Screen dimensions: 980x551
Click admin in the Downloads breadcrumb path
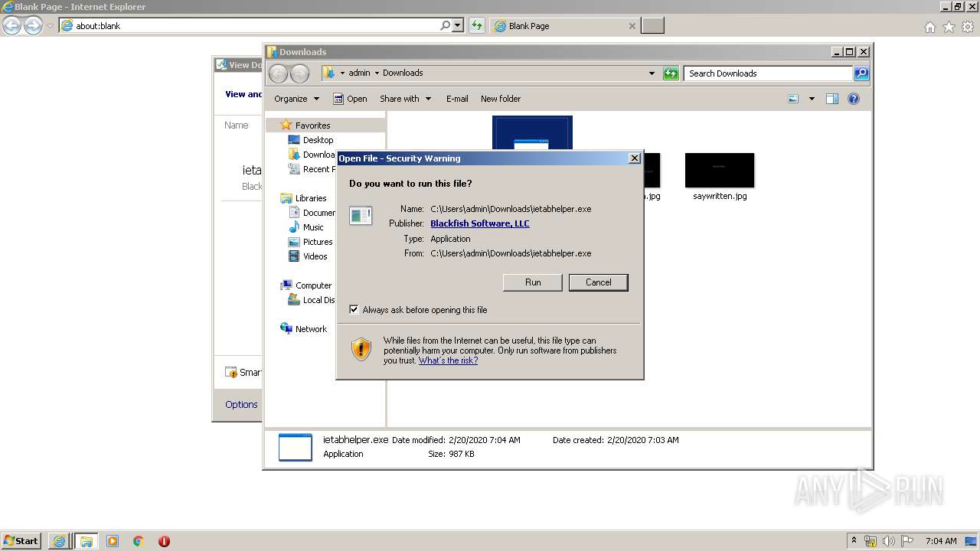pyautogui.click(x=359, y=73)
